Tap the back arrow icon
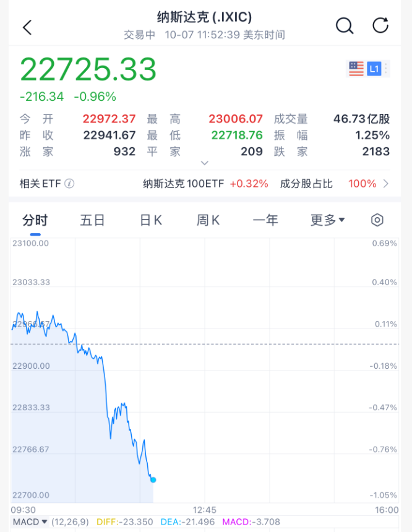412x532 pixels. 27,27
